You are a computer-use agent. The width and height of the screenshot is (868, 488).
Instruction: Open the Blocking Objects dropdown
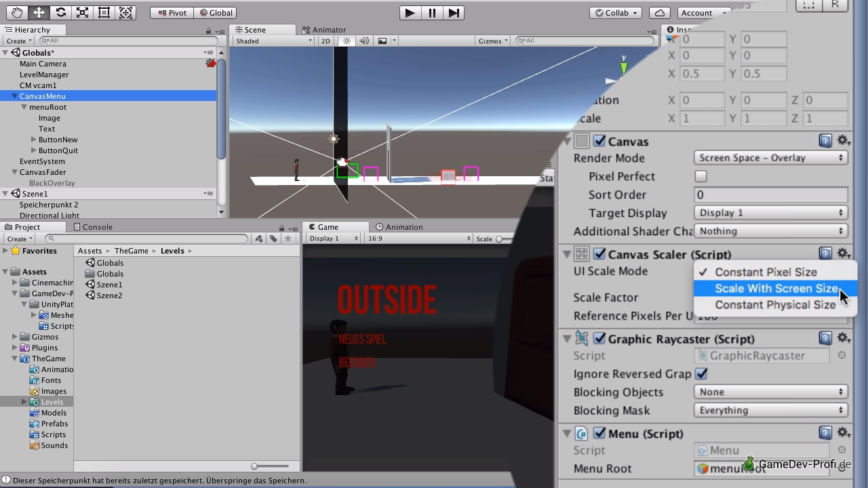(771, 392)
